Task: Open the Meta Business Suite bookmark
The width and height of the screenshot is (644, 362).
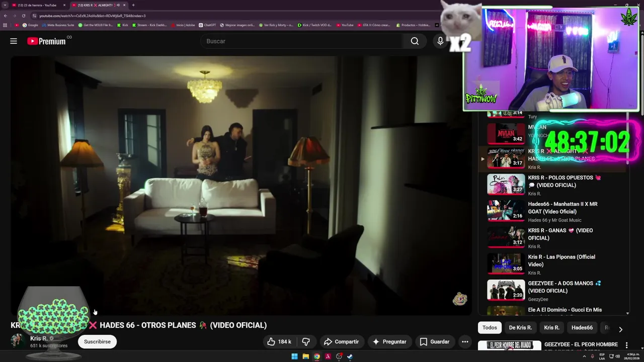Action: pos(58,25)
